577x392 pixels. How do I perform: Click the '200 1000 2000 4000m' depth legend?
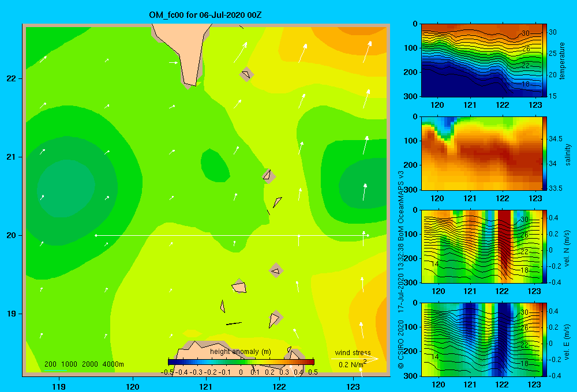[x=84, y=364]
